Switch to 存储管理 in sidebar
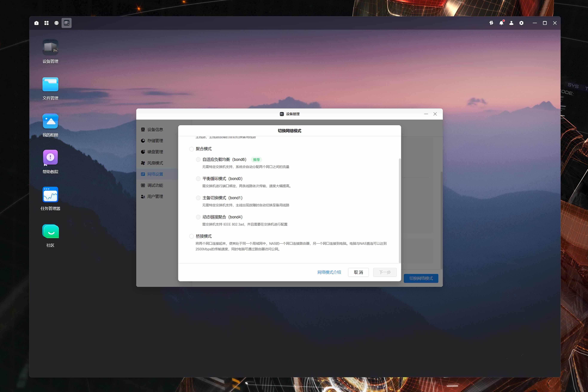The height and width of the screenshot is (392, 588). pyautogui.click(x=155, y=141)
